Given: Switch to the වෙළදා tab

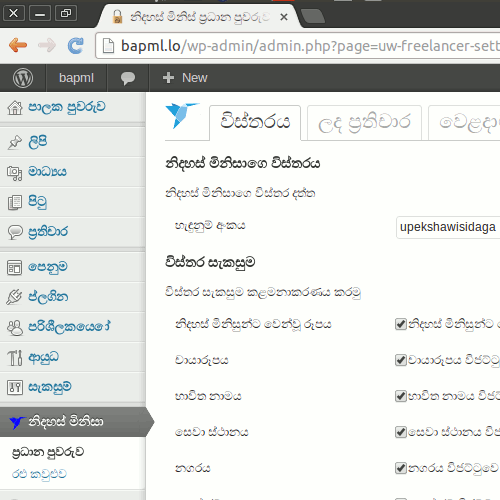Looking at the screenshot, I should [x=464, y=123].
